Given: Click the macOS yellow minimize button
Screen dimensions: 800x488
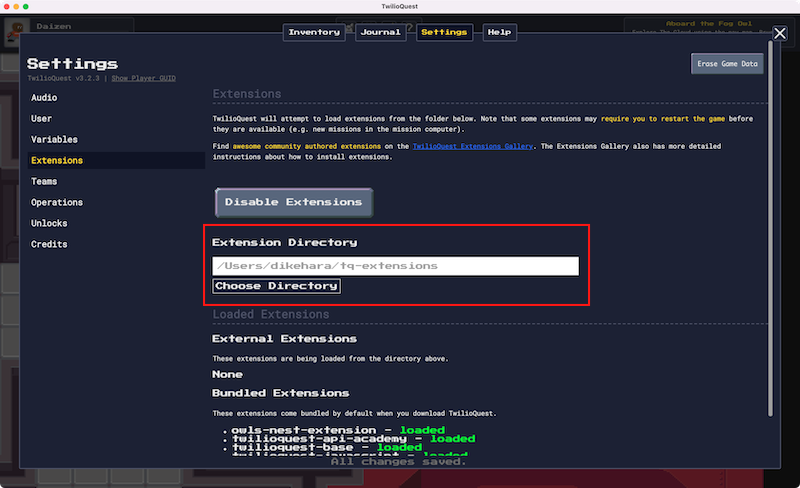Looking at the screenshot, I should tap(16, 6).
